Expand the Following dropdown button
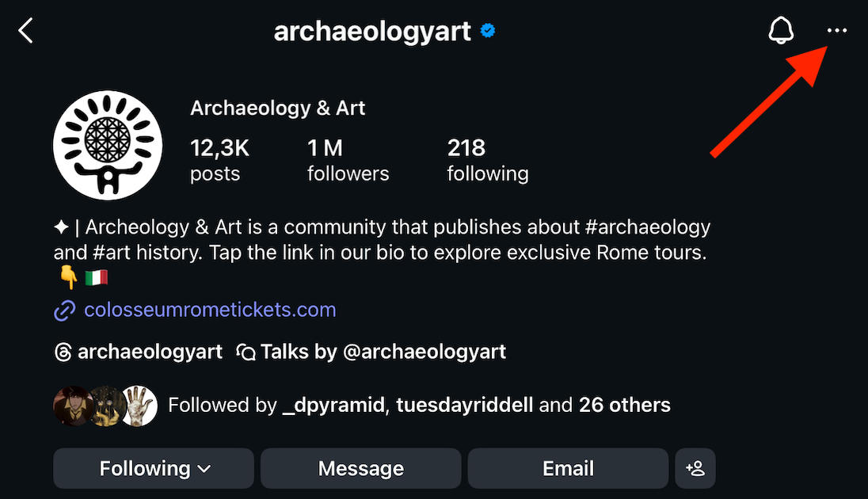Image resolution: width=868 pixels, height=499 pixels. click(x=154, y=468)
